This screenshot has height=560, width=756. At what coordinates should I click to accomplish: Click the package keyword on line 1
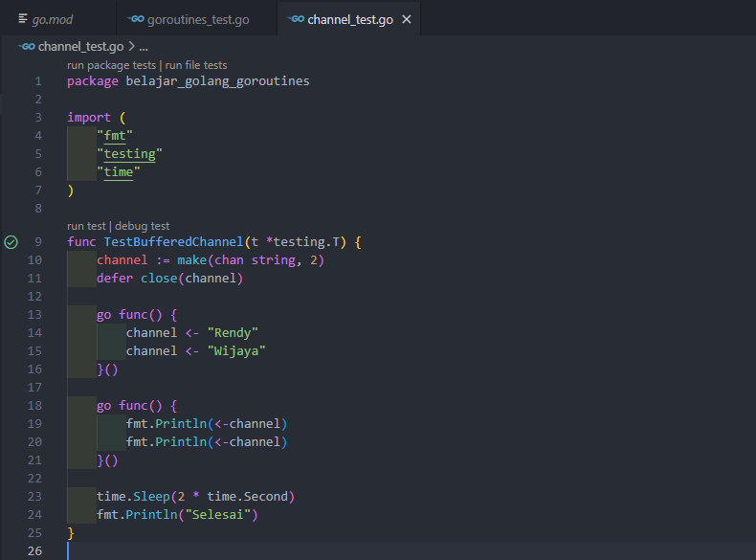click(x=93, y=81)
